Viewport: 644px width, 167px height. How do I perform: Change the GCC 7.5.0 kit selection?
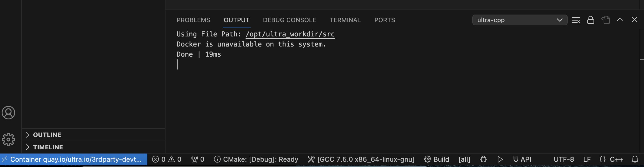point(361,159)
